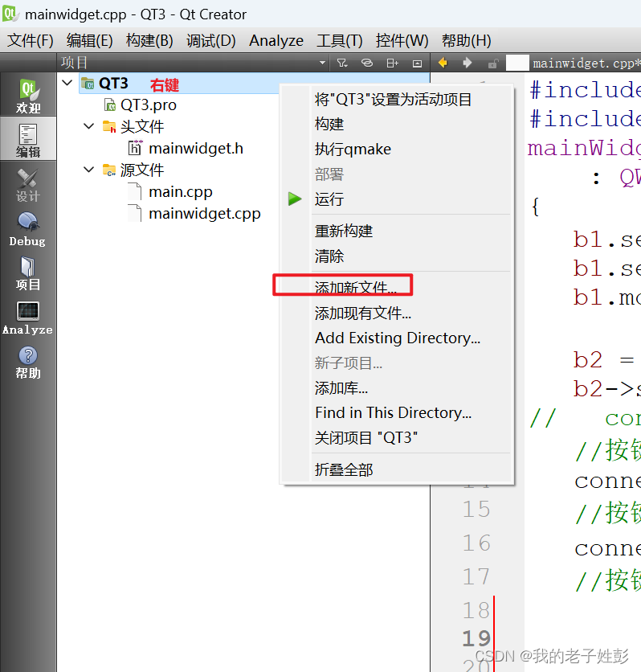Click the header files folder icon
641x672 pixels.
(109, 126)
